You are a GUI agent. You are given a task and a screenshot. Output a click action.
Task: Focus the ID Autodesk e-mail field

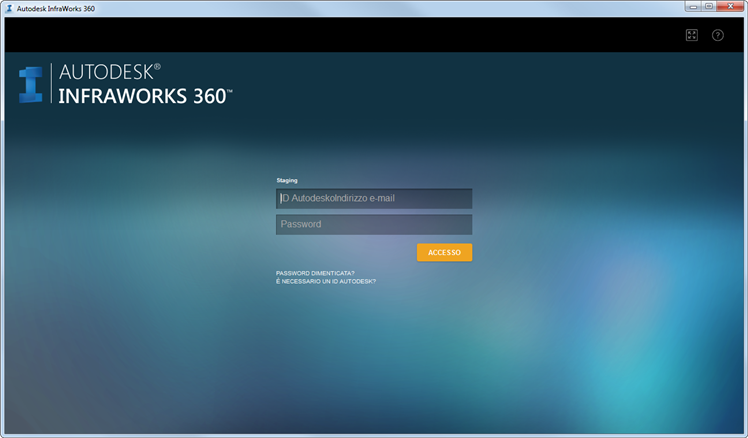[x=374, y=198]
